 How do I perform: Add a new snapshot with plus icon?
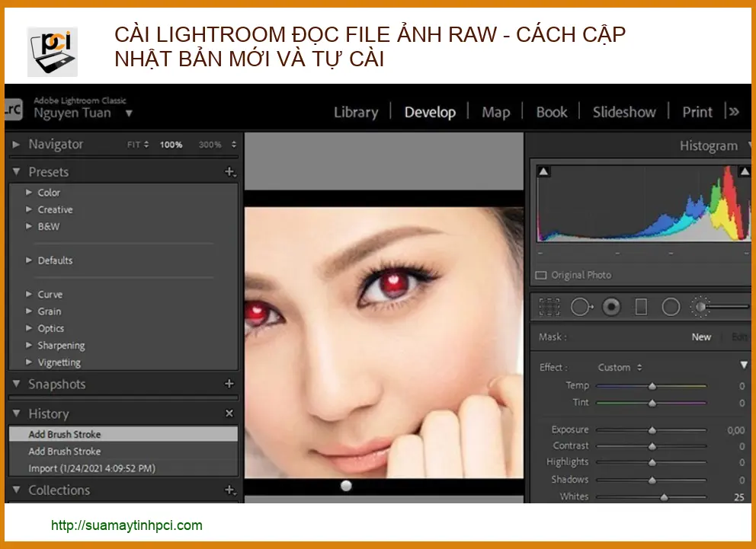pos(229,384)
